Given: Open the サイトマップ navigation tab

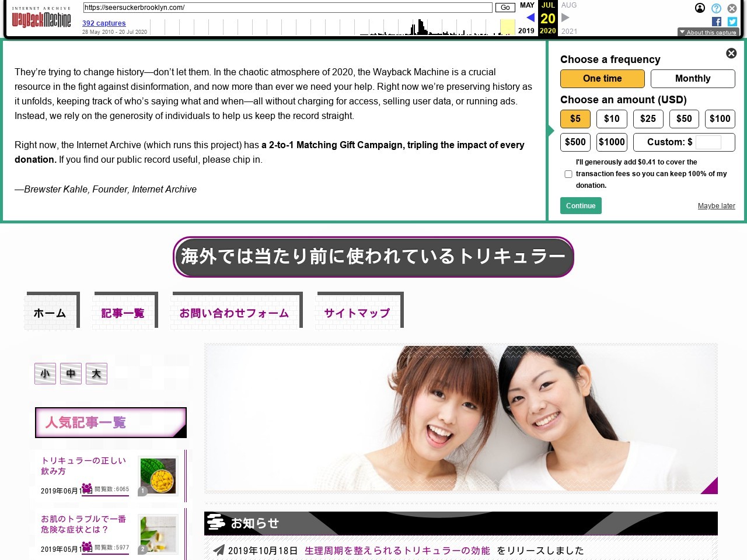Looking at the screenshot, I should click(x=357, y=313).
